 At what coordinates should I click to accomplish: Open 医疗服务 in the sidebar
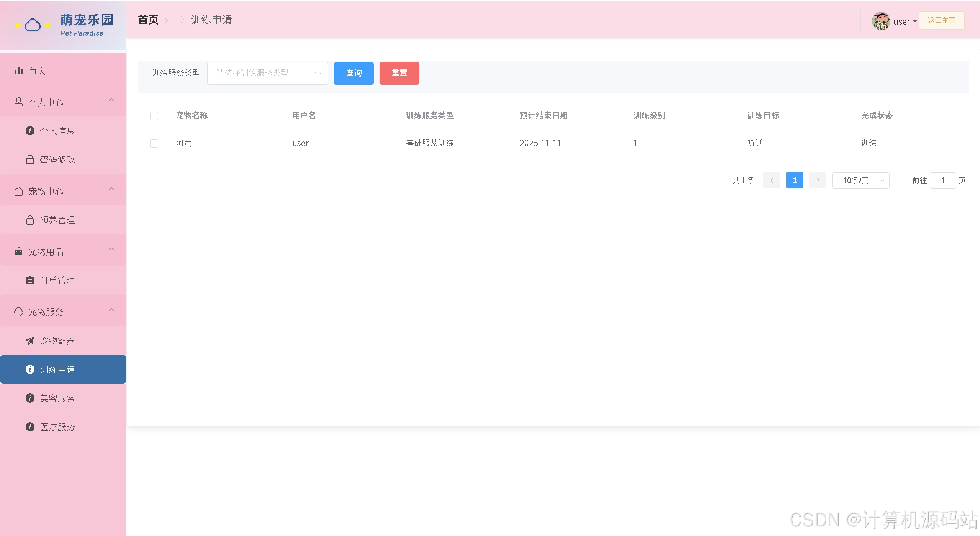point(63,427)
